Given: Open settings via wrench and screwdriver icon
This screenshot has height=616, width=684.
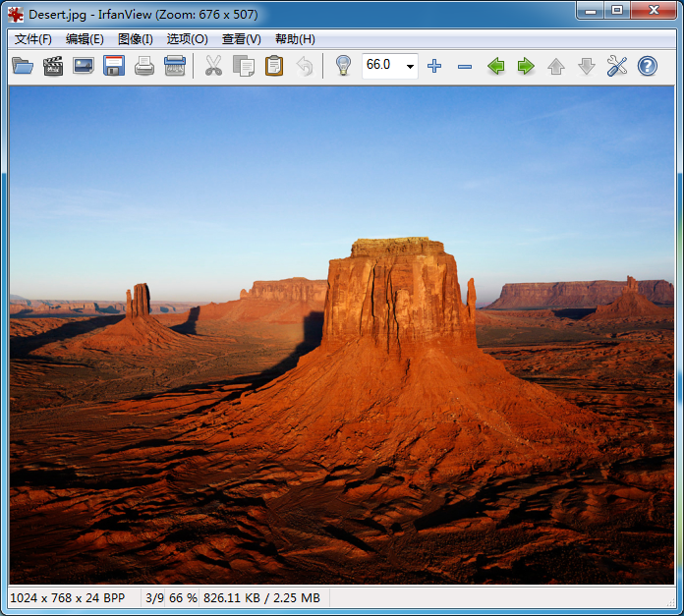Looking at the screenshot, I should pos(617,66).
